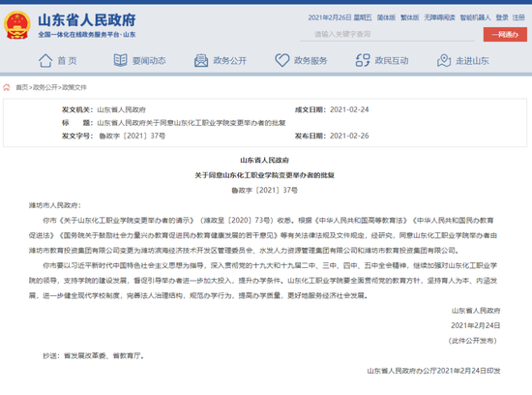
Task: Click 政务公开 in the breadcrumb
Action: click(45, 87)
